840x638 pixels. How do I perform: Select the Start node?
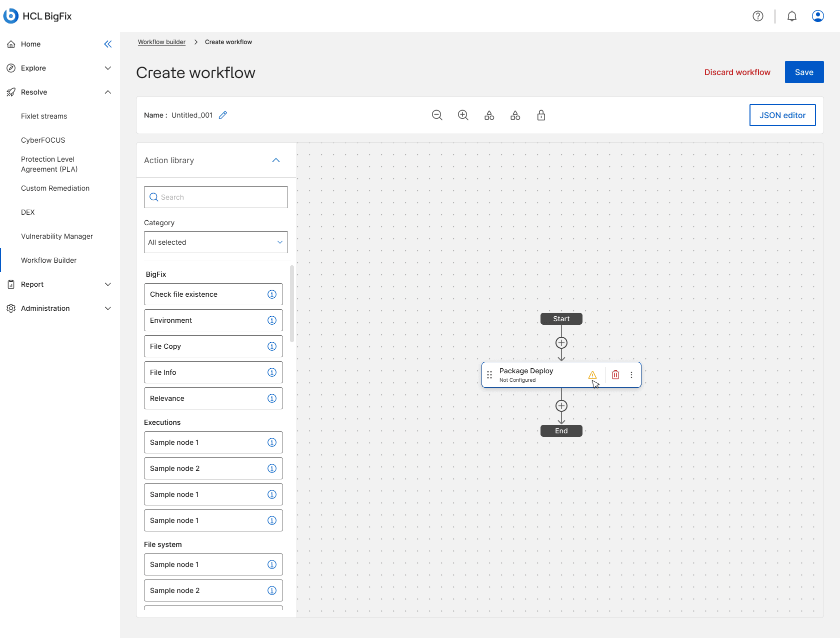pos(561,319)
